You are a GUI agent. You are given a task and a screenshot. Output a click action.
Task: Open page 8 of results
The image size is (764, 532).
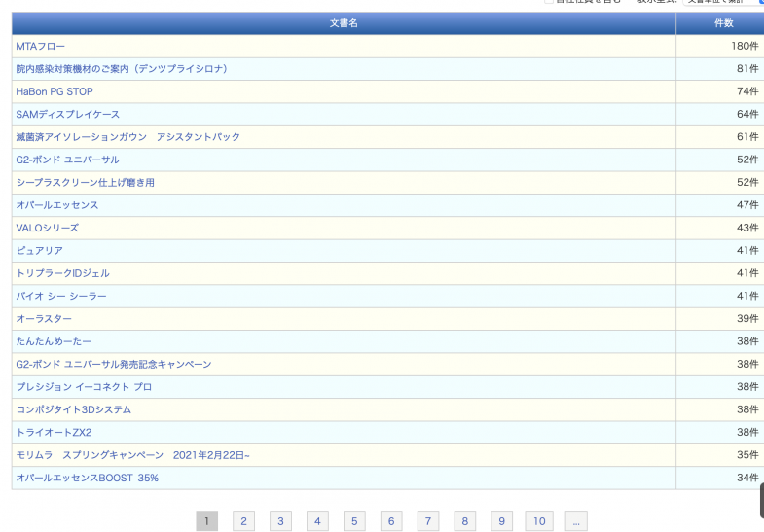point(465,521)
